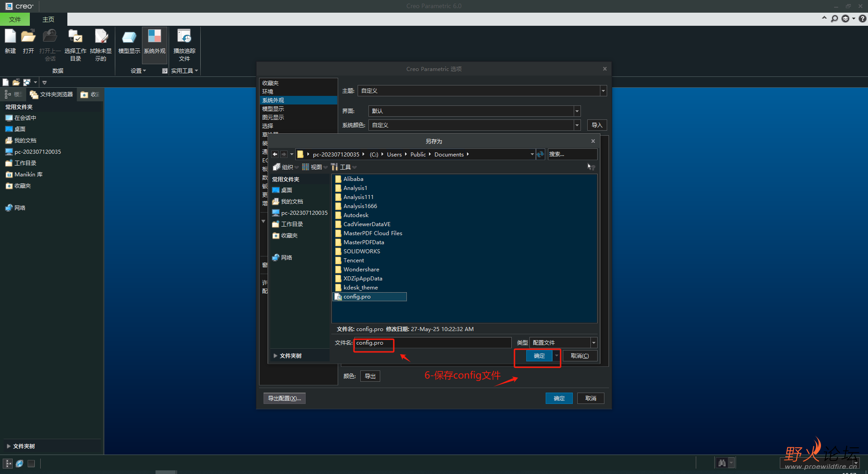Expand the path bar history dropdown arrow
Screen dimensions: 868x474
[532, 154]
